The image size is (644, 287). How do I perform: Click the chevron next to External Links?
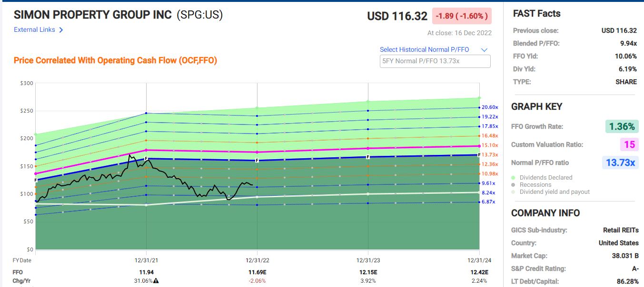coord(61,30)
